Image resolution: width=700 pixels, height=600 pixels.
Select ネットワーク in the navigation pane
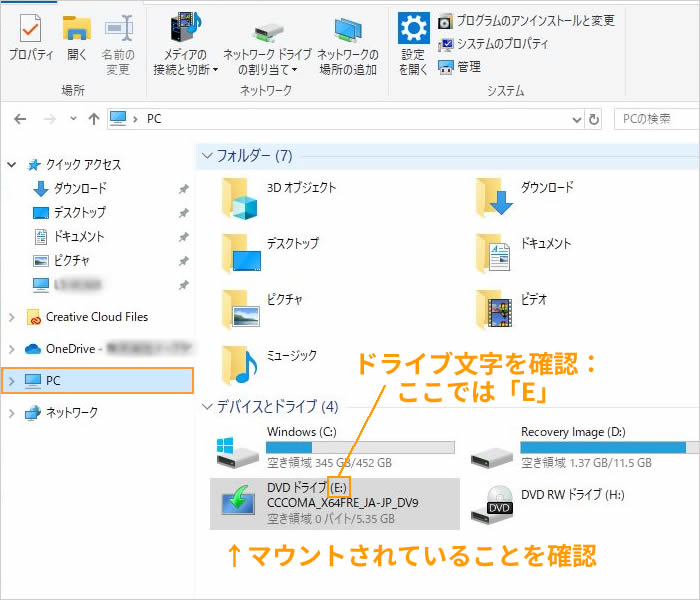click(x=72, y=412)
